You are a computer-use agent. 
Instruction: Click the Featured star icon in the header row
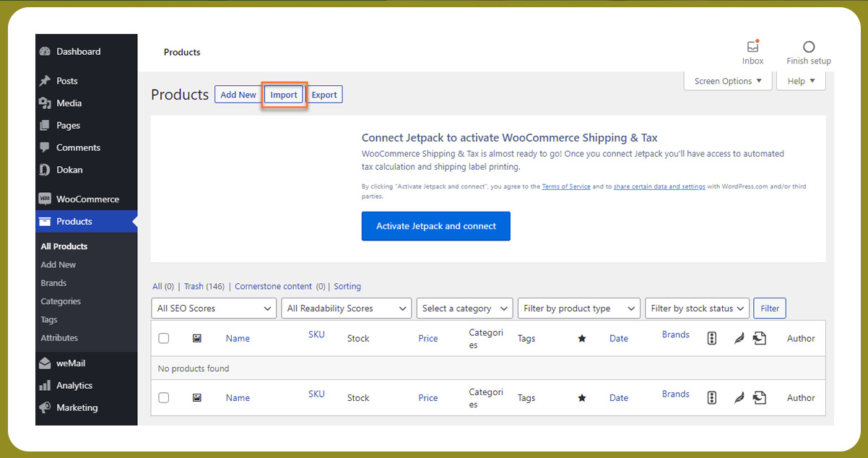pos(582,338)
